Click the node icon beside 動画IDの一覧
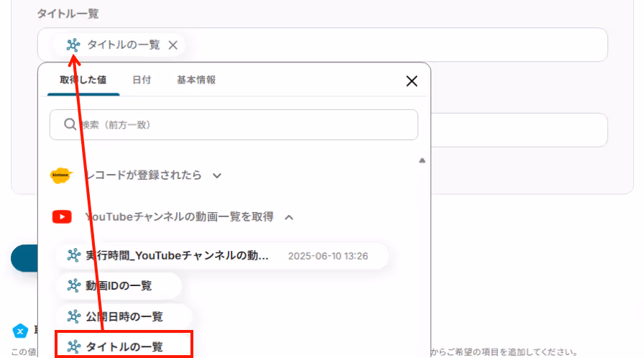The image size is (644, 358). point(74,285)
